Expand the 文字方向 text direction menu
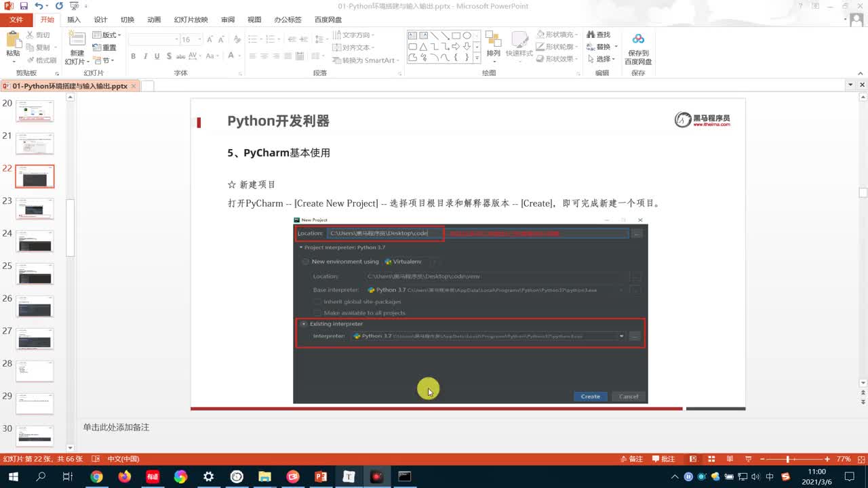868x488 pixels. [x=354, y=35]
